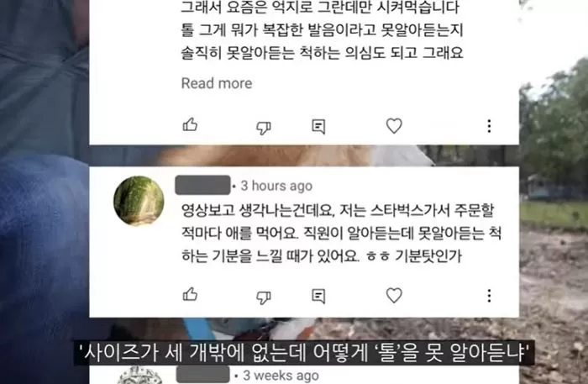The height and width of the screenshot is (384, 588).
Task: Like the Starbucks comment with thumbs up
Action: click(190, 295)
